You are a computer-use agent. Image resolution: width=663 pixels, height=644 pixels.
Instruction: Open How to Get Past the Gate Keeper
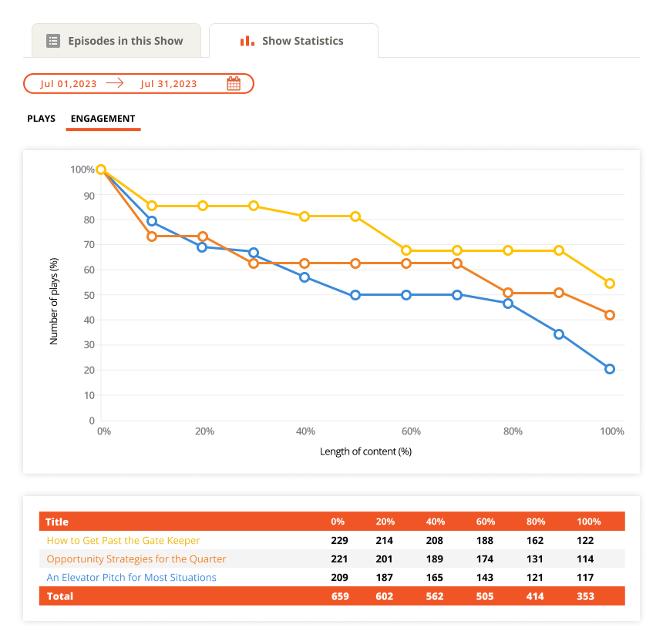point(123,541)
